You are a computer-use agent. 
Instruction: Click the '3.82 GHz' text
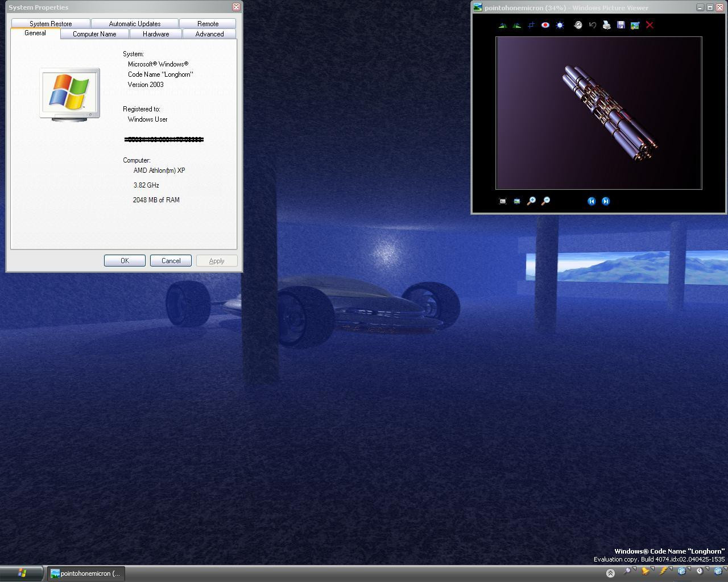tap(146, 185)
